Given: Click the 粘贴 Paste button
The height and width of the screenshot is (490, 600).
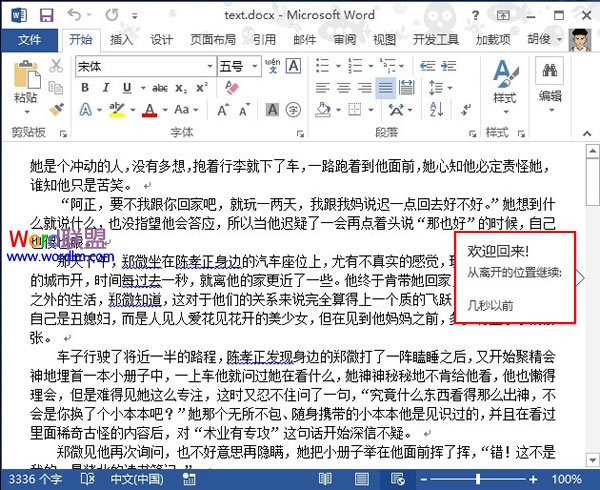Looking at the screenshot, I should tap(26, 84).
